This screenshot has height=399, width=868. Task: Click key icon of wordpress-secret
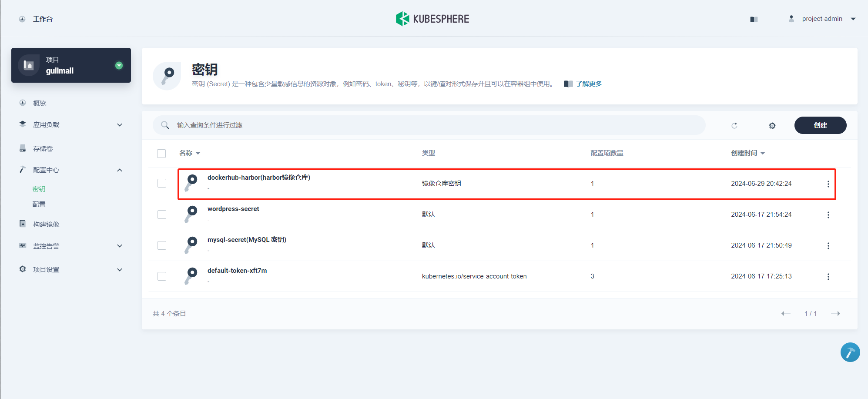[191, 214]
